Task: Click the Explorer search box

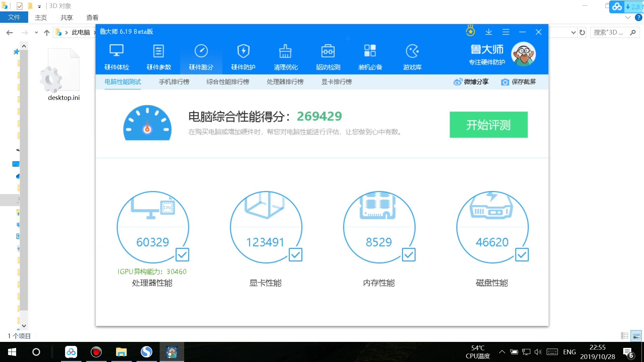Action: [615, 33]
